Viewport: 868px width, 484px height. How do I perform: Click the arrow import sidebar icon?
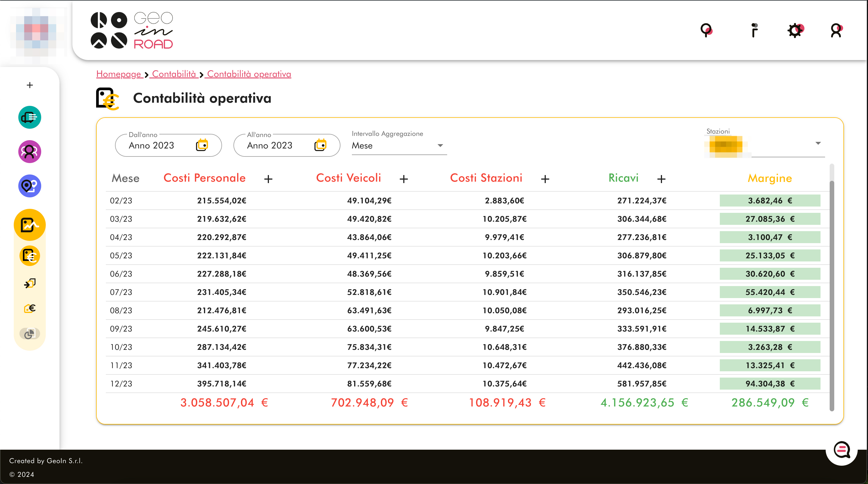coord(30,283)
